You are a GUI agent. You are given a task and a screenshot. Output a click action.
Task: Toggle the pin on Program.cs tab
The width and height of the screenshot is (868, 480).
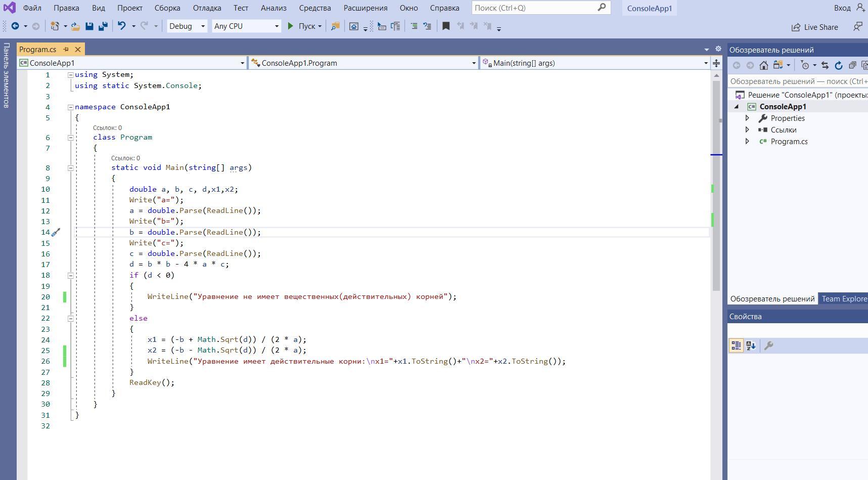click(x=66, y=49)
